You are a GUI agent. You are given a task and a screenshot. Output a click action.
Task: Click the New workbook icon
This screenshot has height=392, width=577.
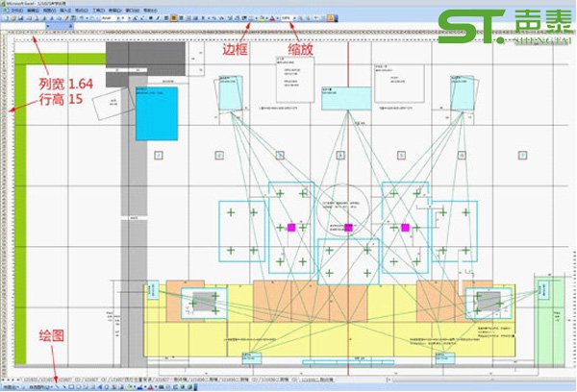pos(5,17)
